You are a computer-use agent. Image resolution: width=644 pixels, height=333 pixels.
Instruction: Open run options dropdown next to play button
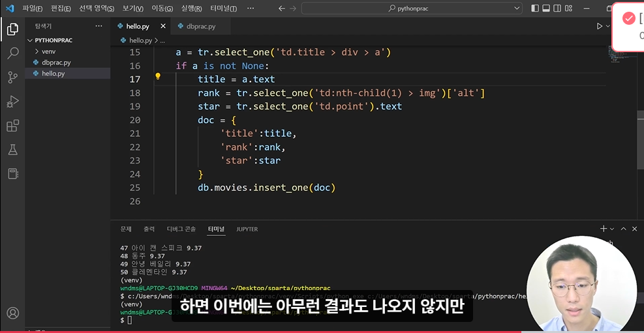coord(608,26)
